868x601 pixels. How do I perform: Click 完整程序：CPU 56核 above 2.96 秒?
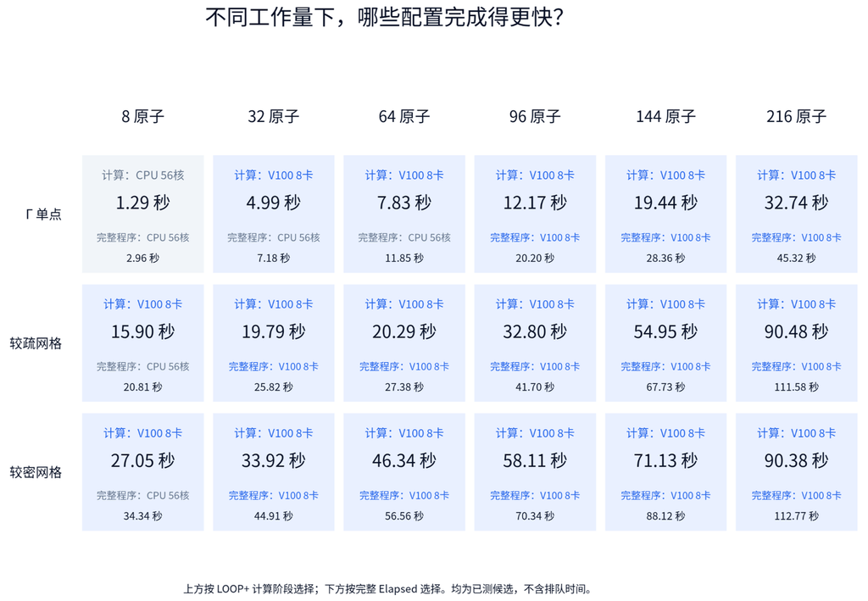click(142, 237)
